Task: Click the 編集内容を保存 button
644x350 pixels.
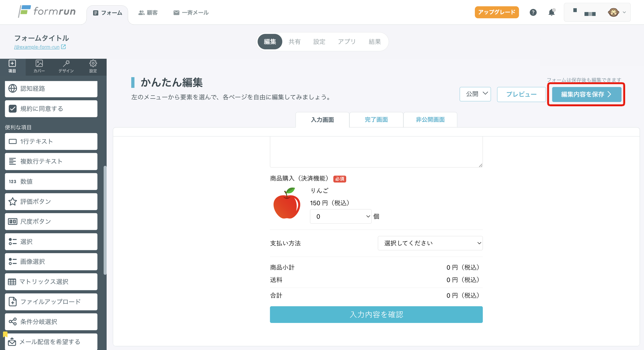Action: 586,94
